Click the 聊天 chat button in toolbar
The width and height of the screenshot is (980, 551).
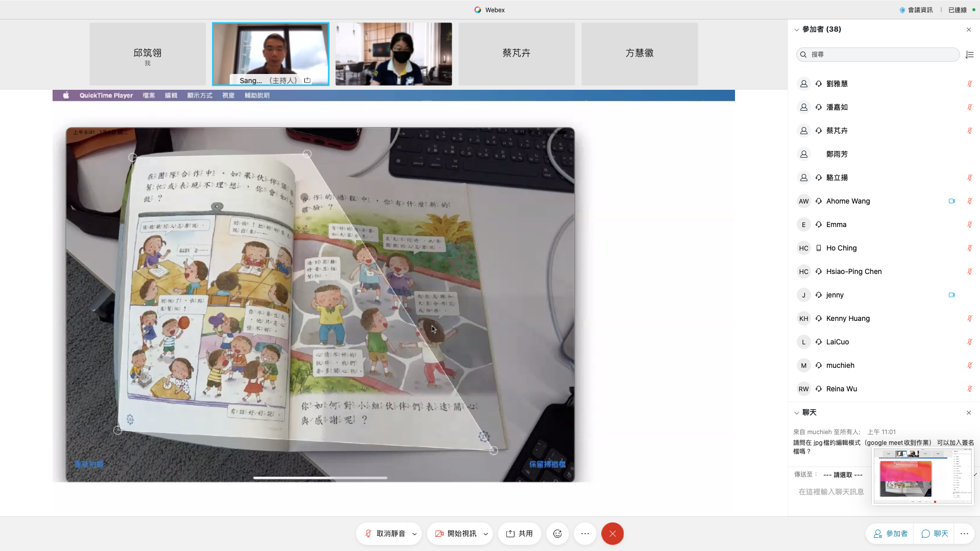tap(935, 534)
